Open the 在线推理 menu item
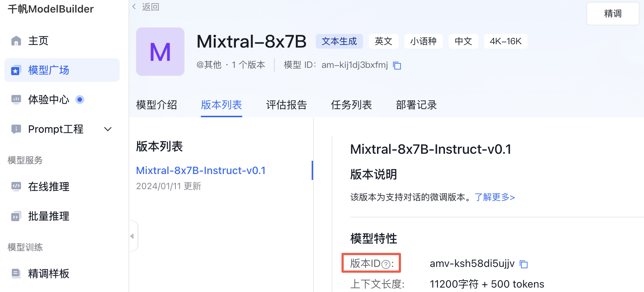The height and width of the screenshot is (292, 644). (x=62, y=187)
